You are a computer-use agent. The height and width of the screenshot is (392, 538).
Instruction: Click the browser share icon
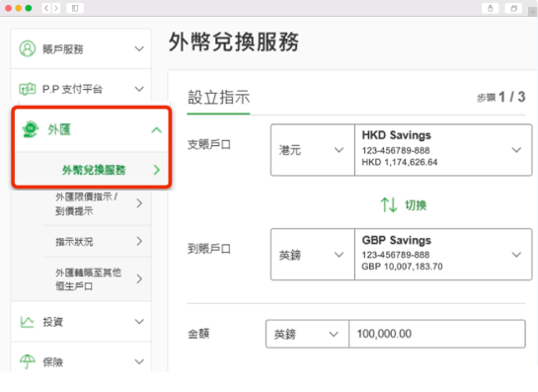[x=490, y=8]
